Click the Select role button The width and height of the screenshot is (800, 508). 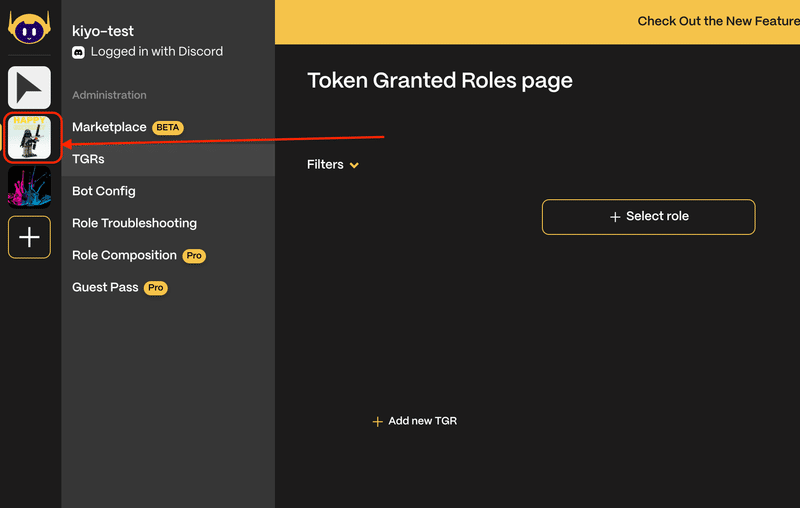click(648, 217)
